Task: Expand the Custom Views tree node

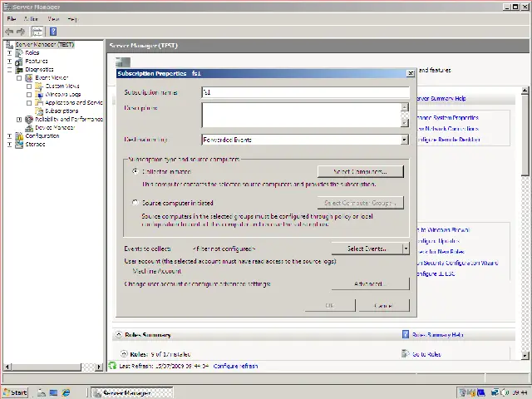Action: click(x=29, y=86)
